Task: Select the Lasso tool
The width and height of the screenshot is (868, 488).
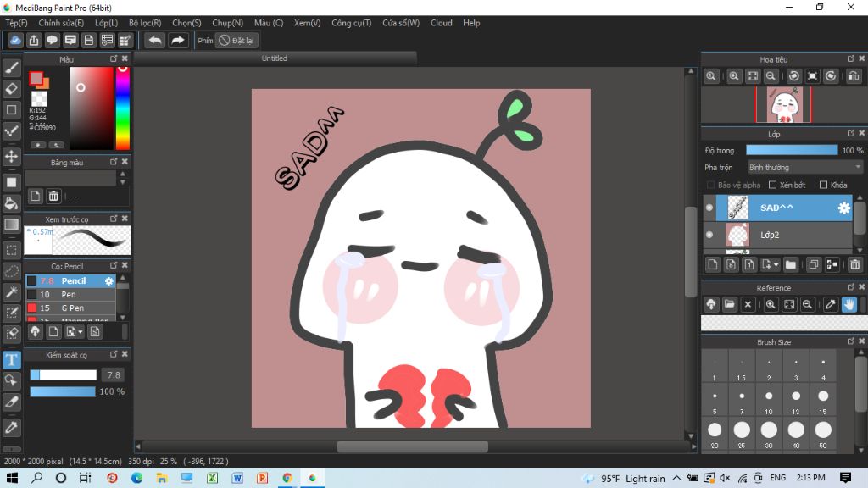Action: (12, 271)
